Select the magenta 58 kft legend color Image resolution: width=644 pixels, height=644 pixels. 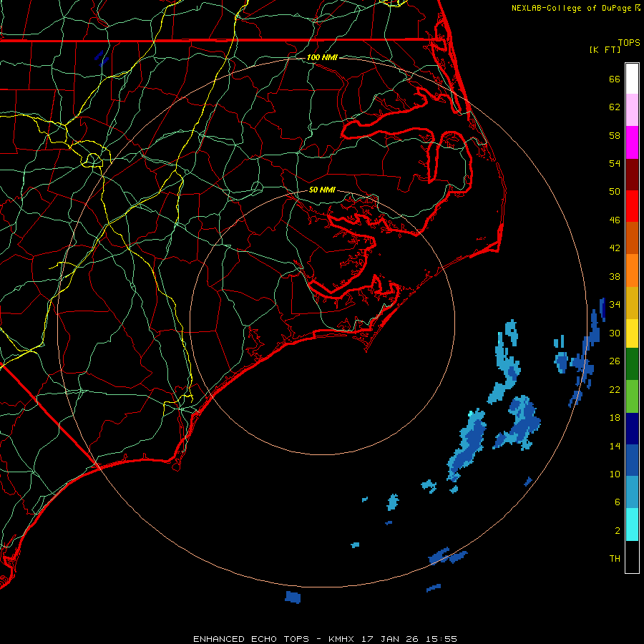point(632,142)
